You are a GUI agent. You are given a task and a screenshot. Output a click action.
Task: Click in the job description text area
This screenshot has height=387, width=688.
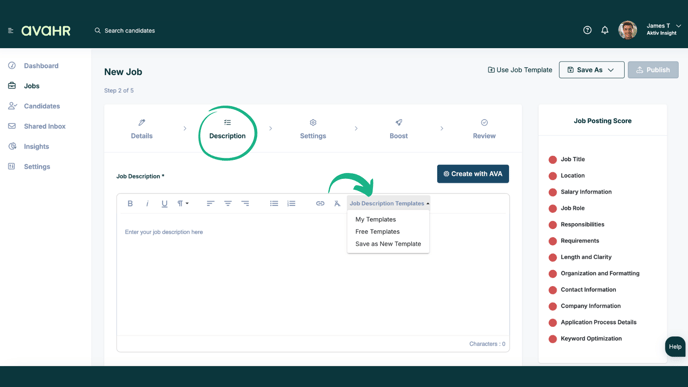(x=313, y=274)
